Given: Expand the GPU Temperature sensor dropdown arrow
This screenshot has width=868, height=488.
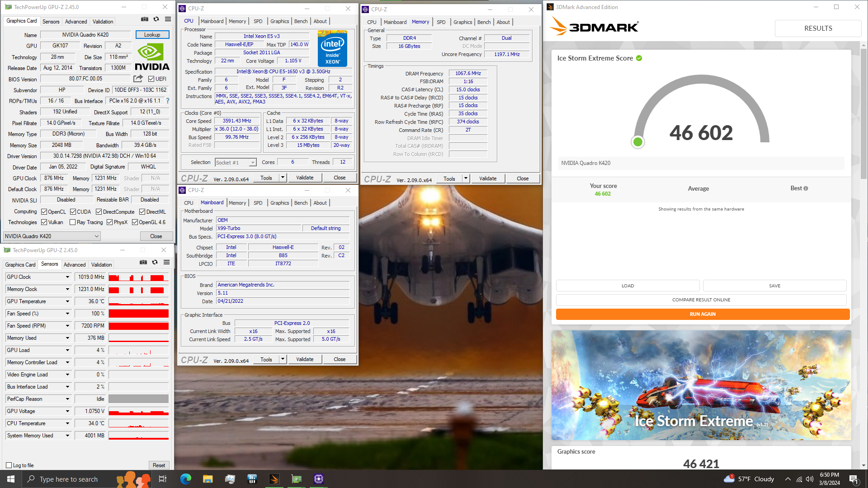Looking at the screenshot, I should point(67,301).
